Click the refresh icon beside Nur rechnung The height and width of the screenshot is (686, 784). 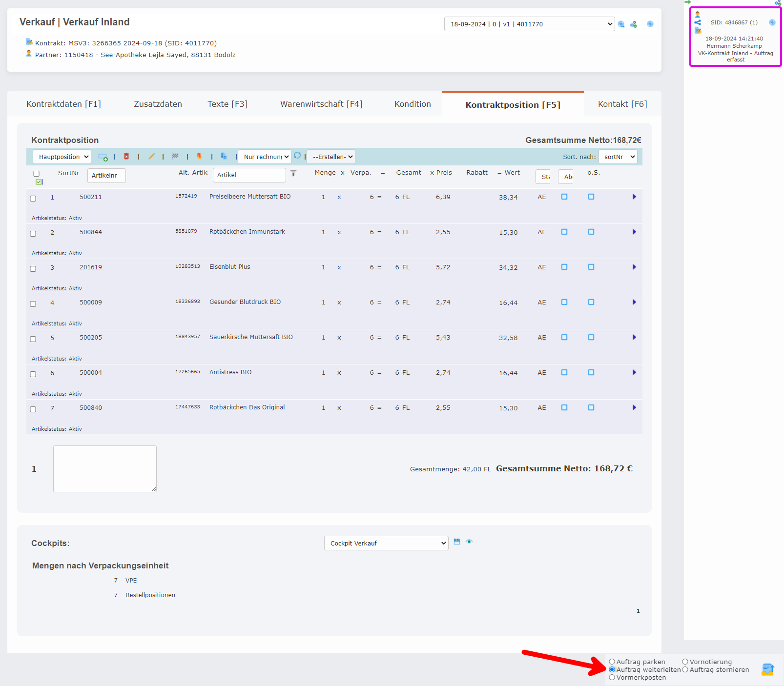point(297,156)
